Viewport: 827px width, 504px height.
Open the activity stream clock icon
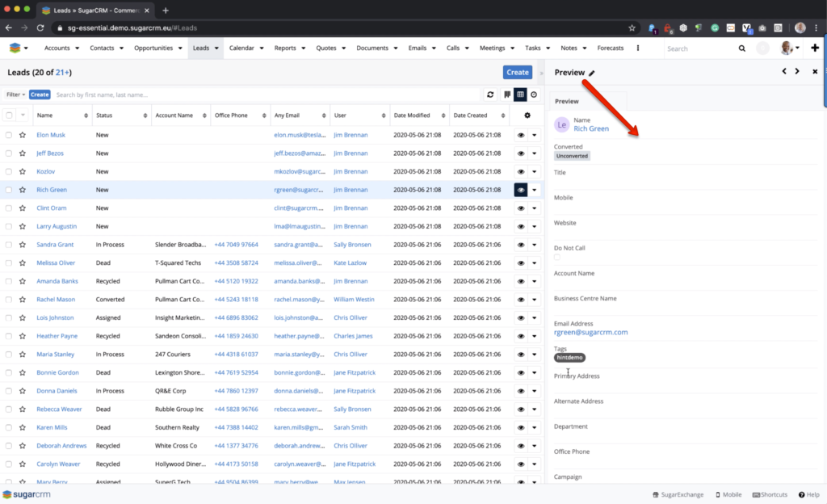(534, 94)
